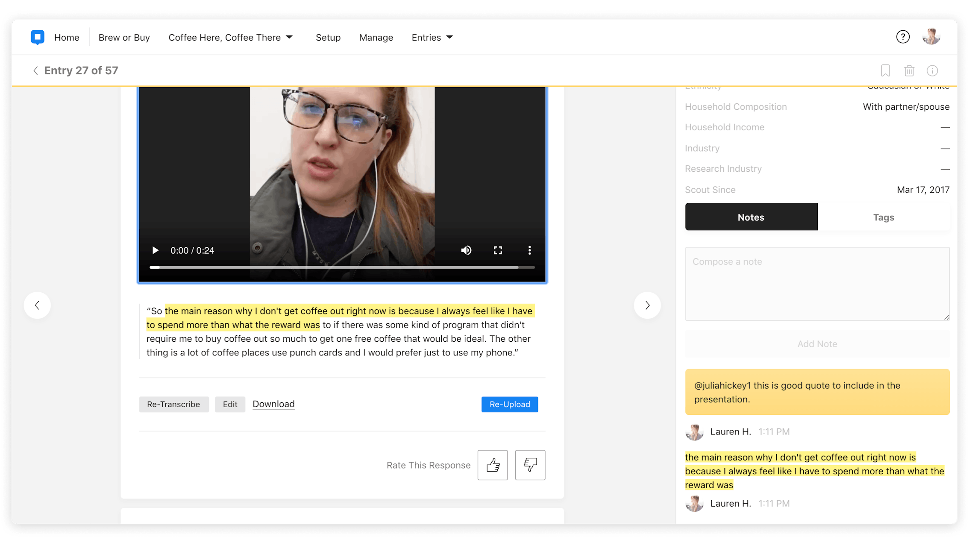Open the video's three-dot options menu
This screenshot has height=560, width=969.
(x=529, y=250)
